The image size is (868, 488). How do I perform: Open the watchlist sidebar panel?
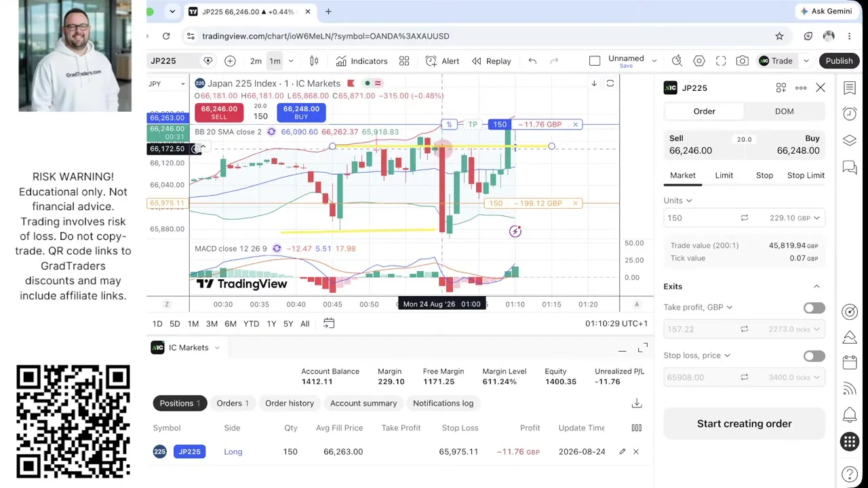click(x=850, y=87)
